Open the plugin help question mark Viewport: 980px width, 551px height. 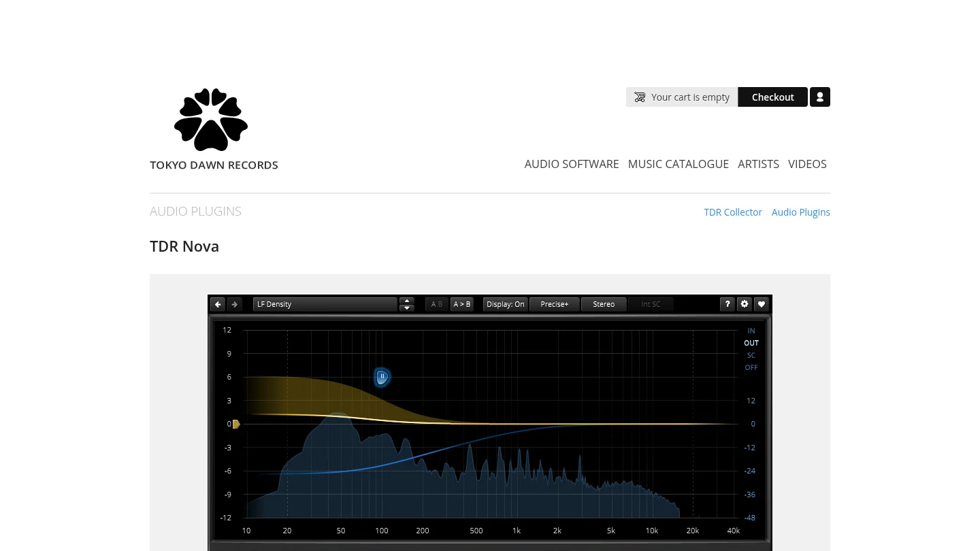coord(728,304)
